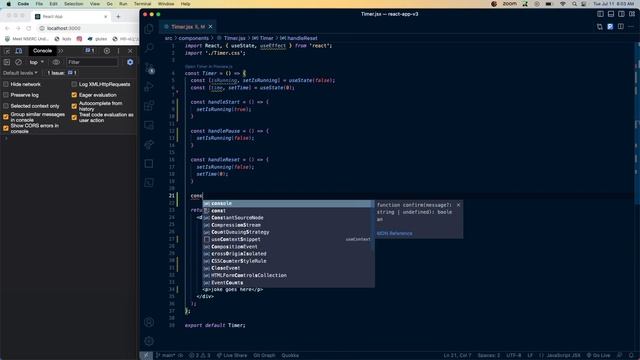Disable Eager evaluation checkbox
The image size is (640, 360).
(x=74, y=95)
